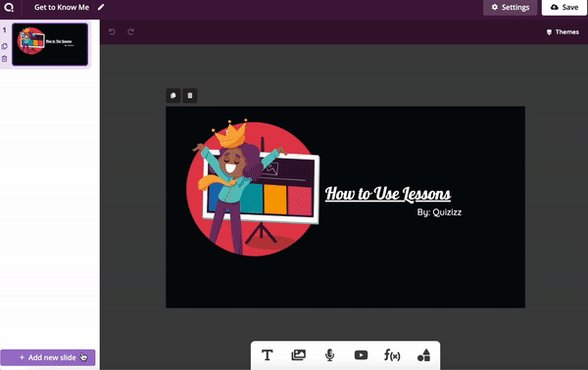
Task: Open the Themes panel
Action: click(x=563, y=32)
